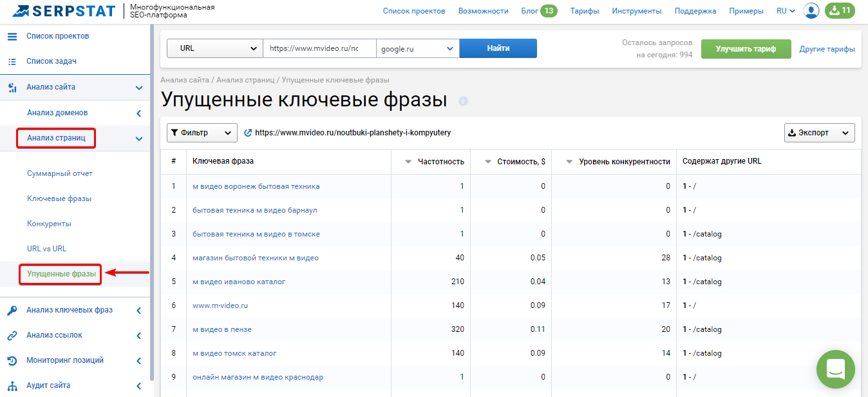The width and height of the screenshot is (868, 397).
Task: Click the Найти search button
Action: pos(498,48)
